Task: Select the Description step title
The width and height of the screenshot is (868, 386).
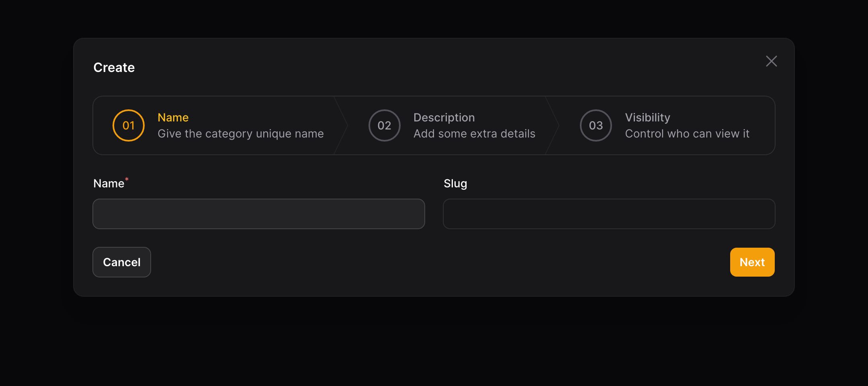Action: [x=444, y=117]
